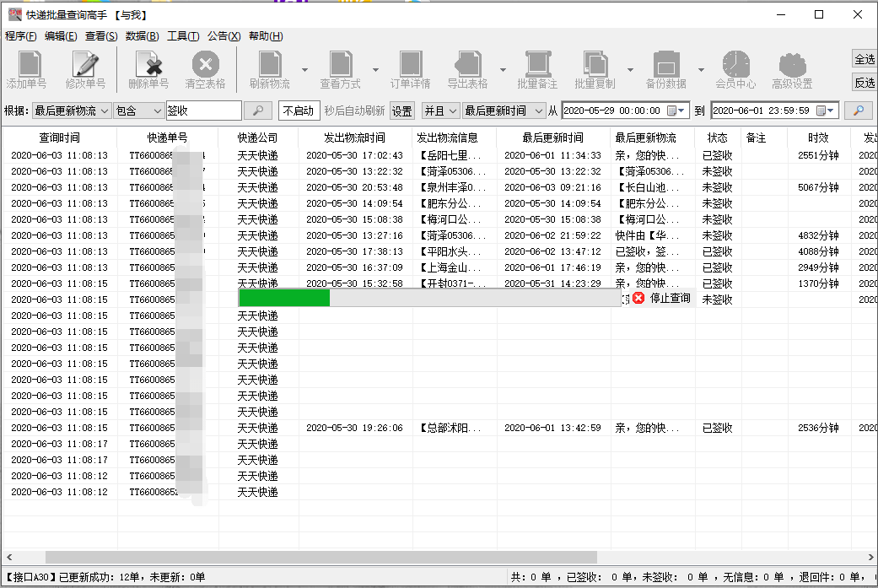Click the green query progress bar
Image resolution: width=878 pixels, height=588 pixels.
click(284, 298)
